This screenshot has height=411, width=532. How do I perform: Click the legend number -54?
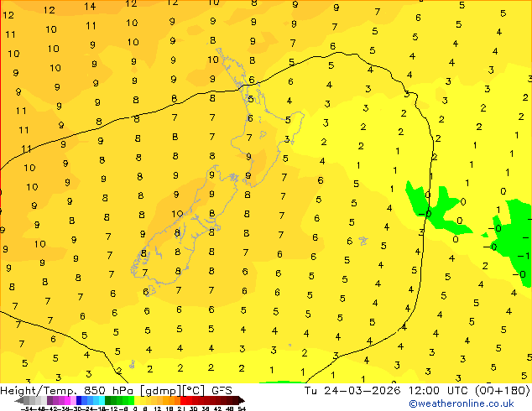coord(27,408)
